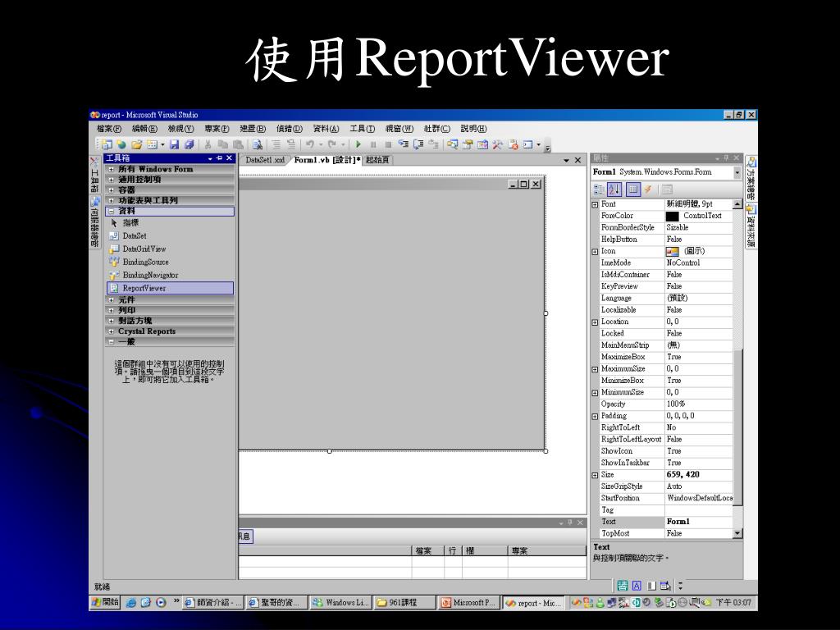
Task: Expand 所有 Windows Form toolbox group
Action: (x=112, y=169)
